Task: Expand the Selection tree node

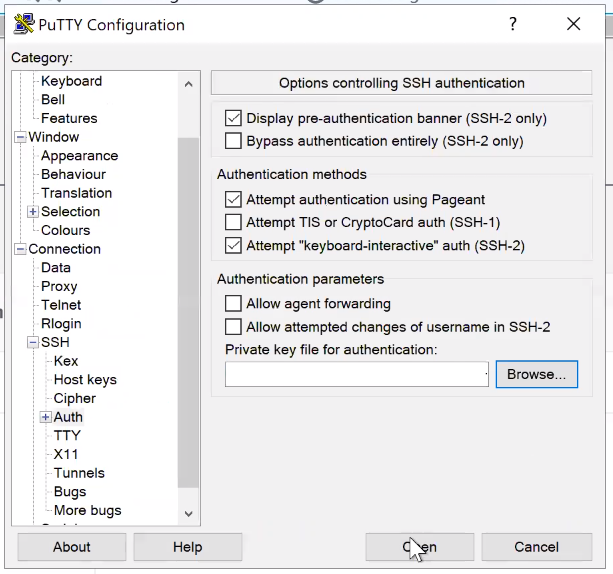Action: [33, 212]
